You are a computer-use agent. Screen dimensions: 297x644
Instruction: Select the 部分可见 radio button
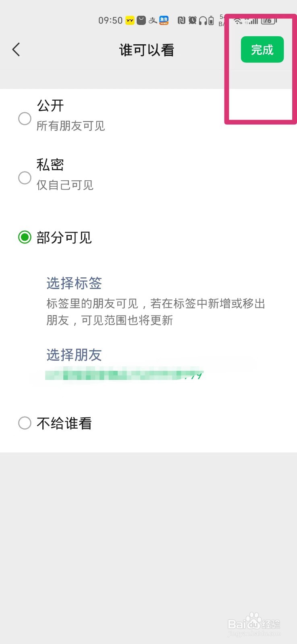point(25,237)
